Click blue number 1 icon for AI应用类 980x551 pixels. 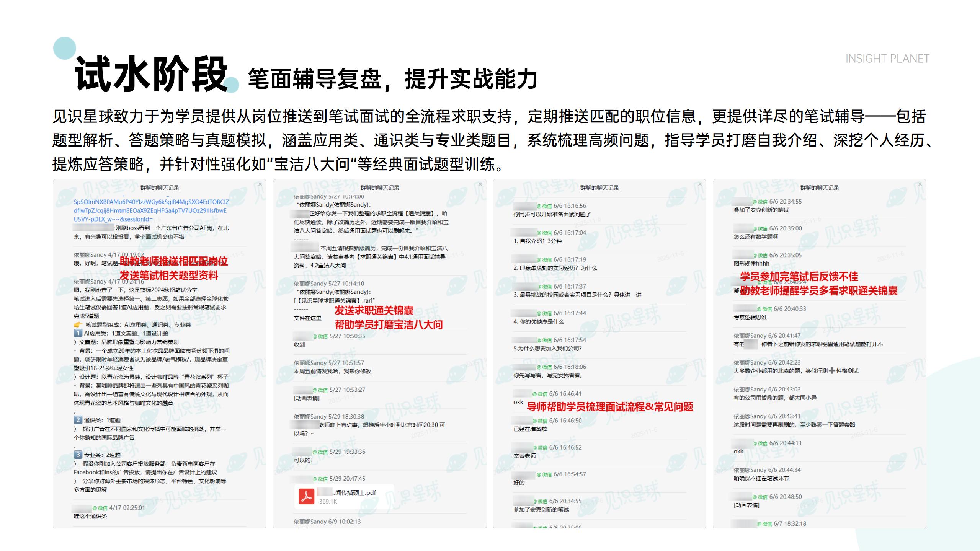pos(78,333)
